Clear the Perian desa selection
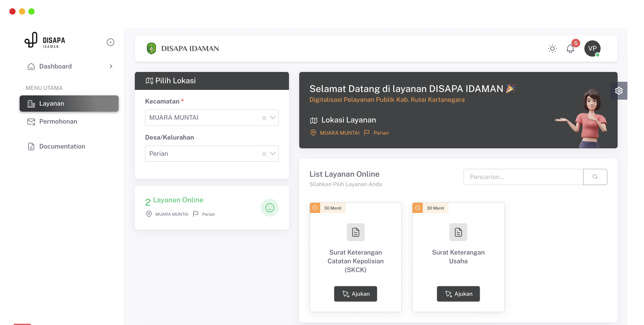The height and width of the screenshot is (325, 644). 264,154
